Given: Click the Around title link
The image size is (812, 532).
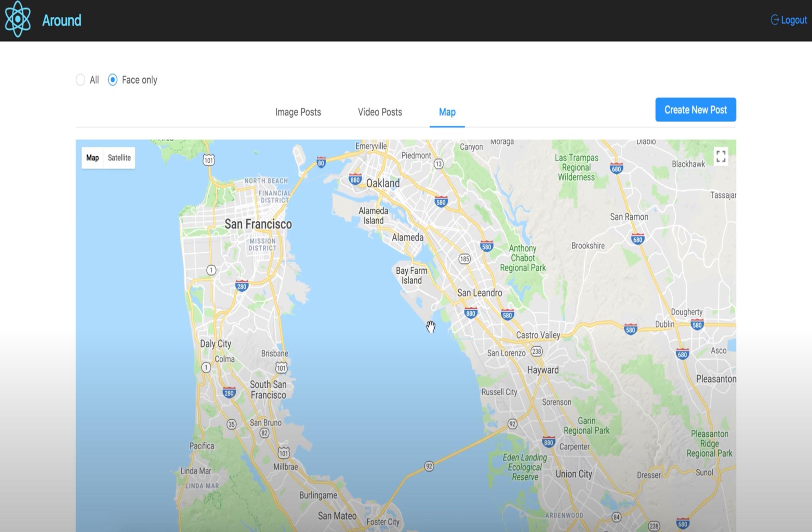Looking at the screenshot, I should point(61,20).
